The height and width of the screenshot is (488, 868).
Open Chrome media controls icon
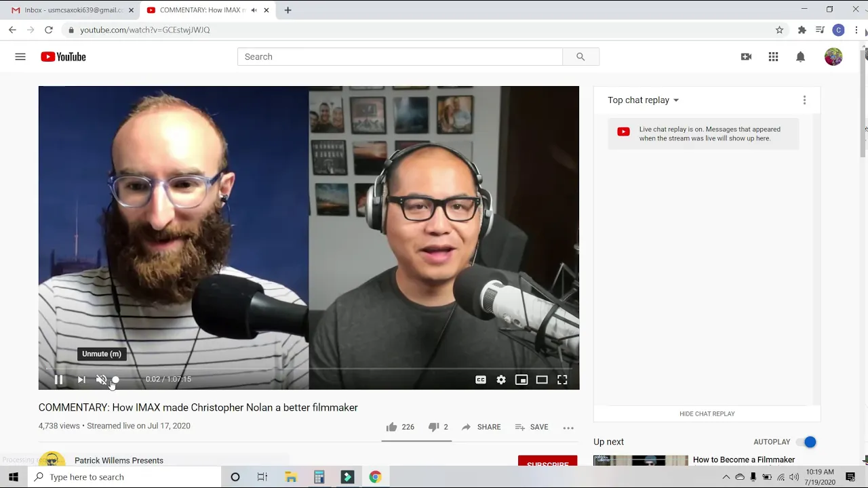coord(820,30)
